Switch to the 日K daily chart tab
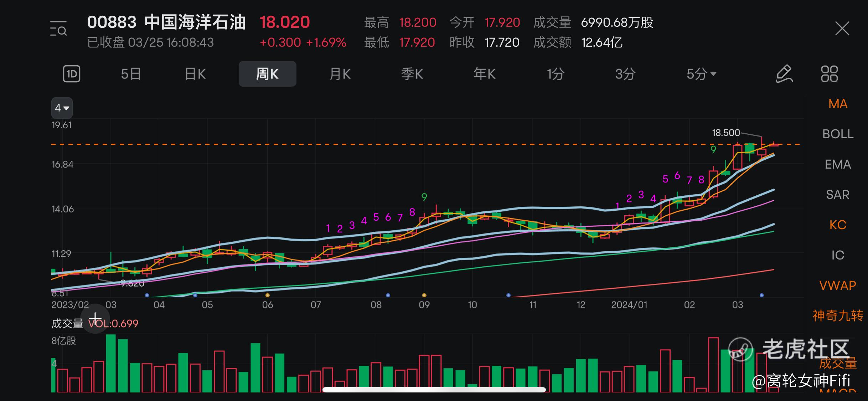 pos(195,74)
